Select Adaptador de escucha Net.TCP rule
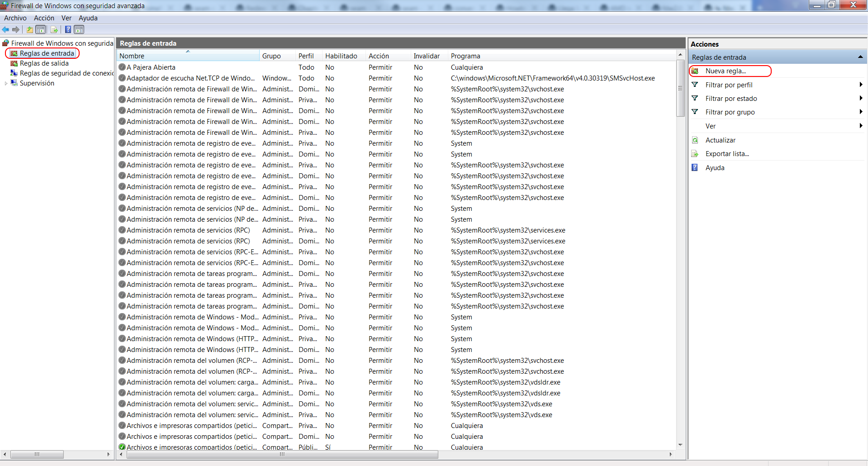Viewport: 868px width, 466px height. click(190, 78)
